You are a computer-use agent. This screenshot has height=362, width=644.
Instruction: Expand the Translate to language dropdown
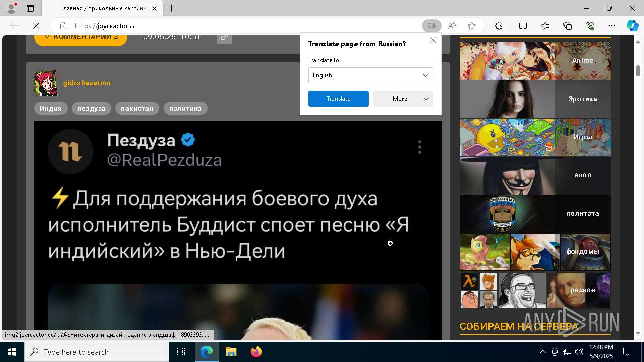(x=370, y=75)
